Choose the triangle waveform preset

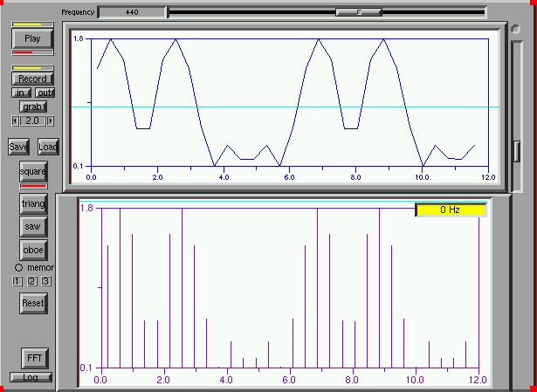pyautogui.click(x=33, y=203)
